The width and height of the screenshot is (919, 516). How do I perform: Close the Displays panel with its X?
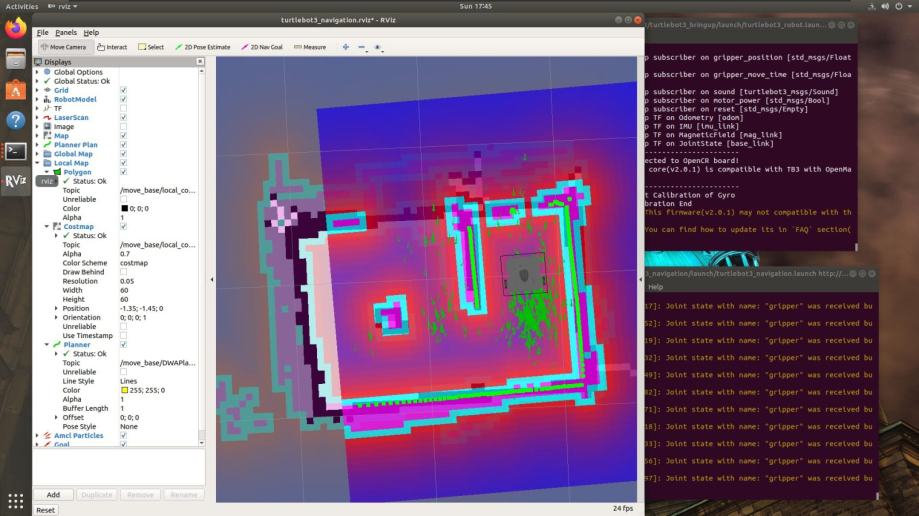click(200, 62)
